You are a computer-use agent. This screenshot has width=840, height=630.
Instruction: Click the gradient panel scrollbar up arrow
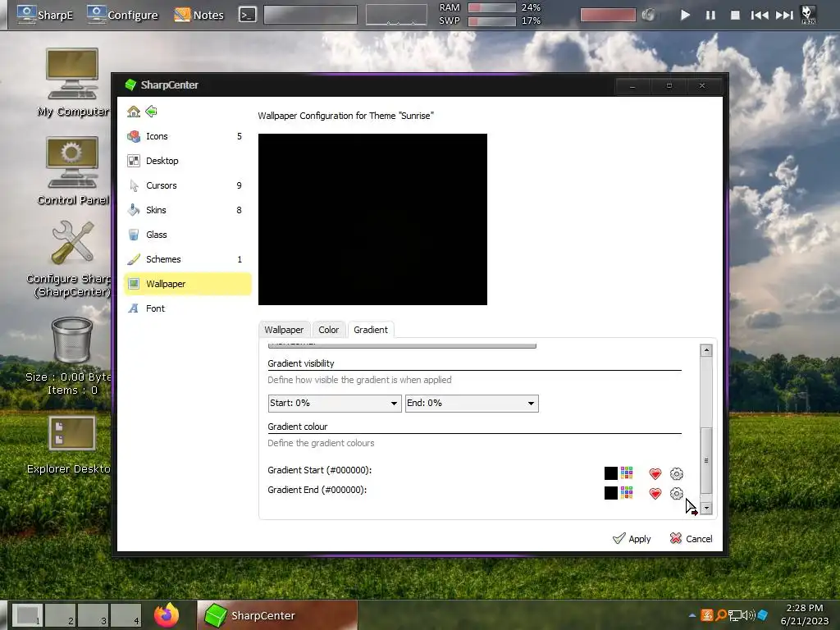706,350
